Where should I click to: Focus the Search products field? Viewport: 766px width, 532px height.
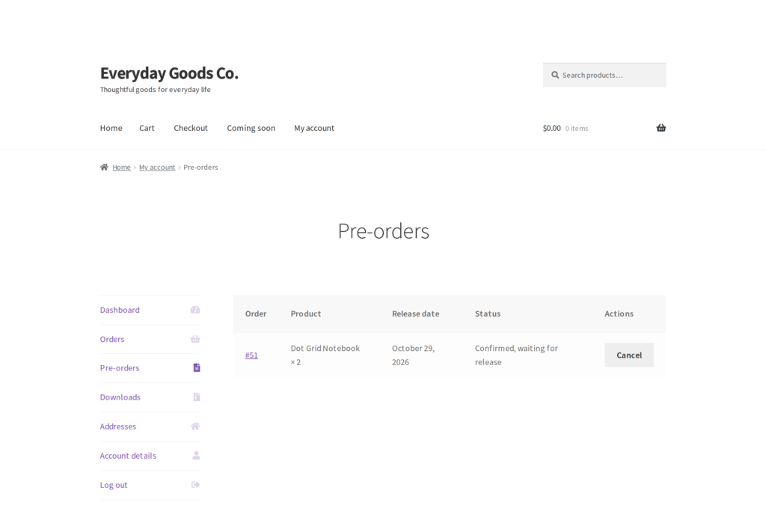604,76
